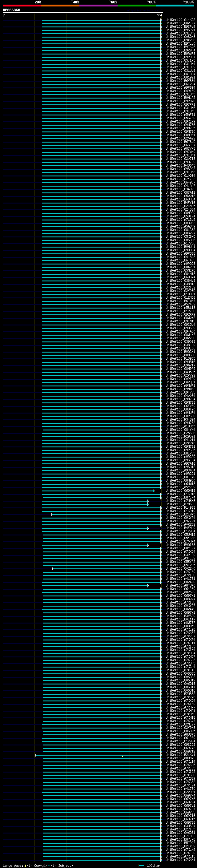
Task: Open hit UniRef100_A8TUA6
Action: pos(180,585)
